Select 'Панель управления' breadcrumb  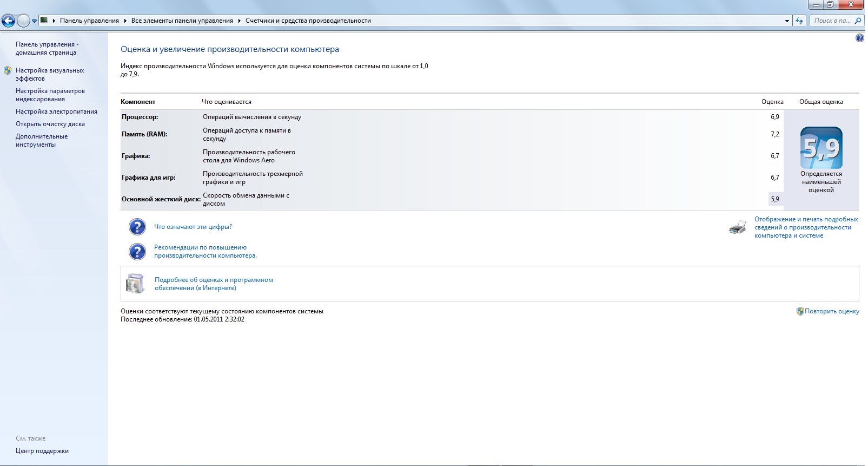point(89,21)
